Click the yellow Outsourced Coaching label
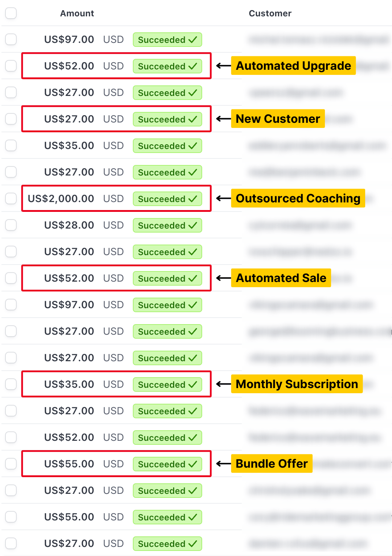 298,198
